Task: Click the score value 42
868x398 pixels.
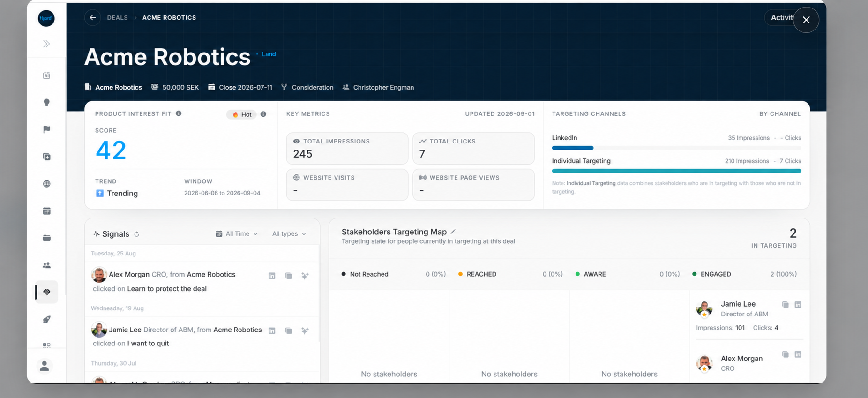Action: pyautogui.click(x=111, y=150)
